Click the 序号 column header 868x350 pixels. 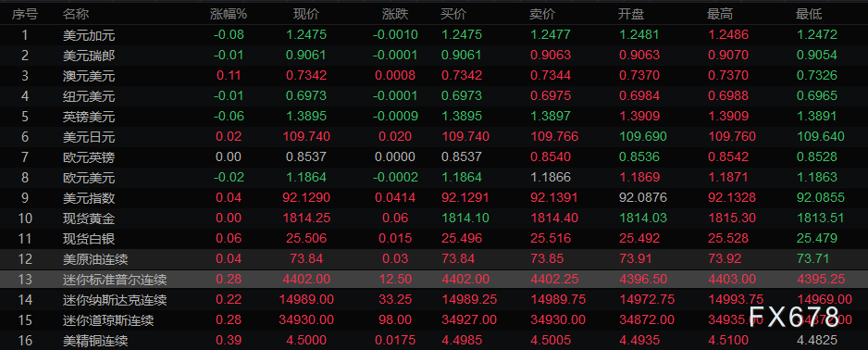24,14
